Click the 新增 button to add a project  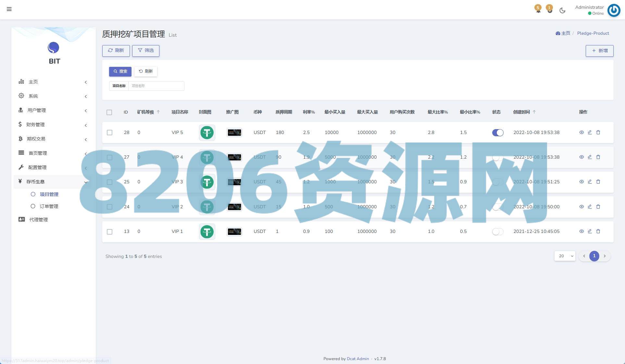click(599, 51)
